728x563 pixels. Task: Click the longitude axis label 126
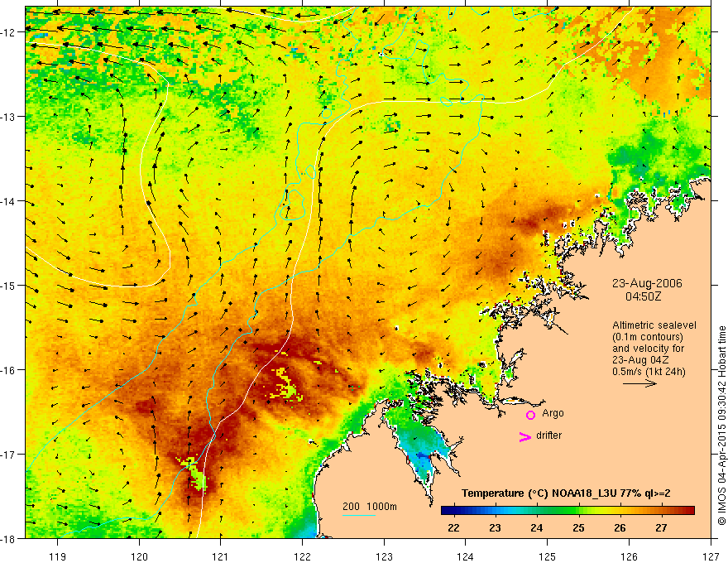pyautogui.click(x=629, y=556)
